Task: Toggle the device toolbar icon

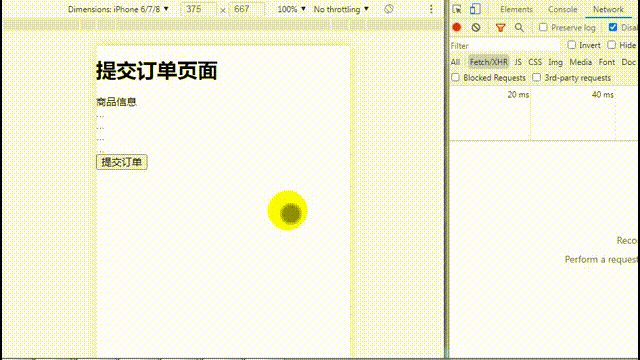Action: click(475, 9)
